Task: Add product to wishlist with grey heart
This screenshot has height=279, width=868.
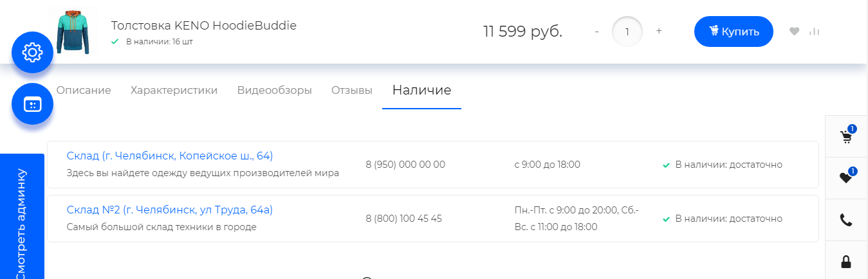Action: [x=795, y=32]
